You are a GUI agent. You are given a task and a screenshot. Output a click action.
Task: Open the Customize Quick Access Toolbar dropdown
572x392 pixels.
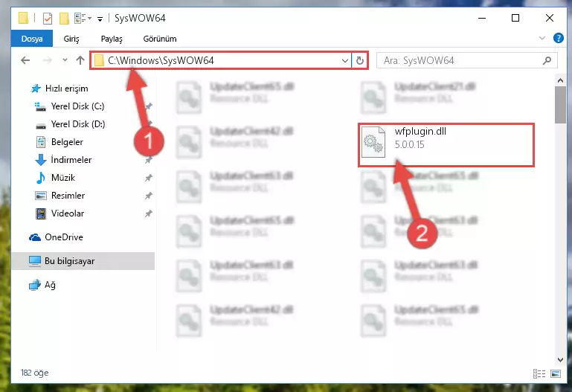[100, 19]
